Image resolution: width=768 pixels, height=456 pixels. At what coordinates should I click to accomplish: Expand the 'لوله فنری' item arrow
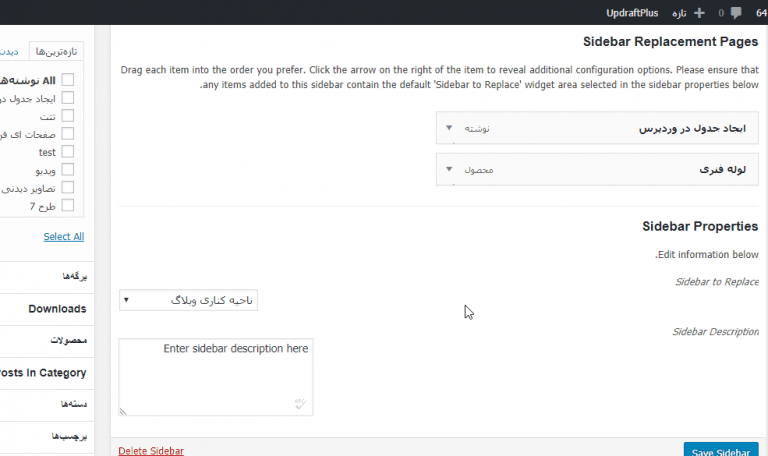(449, 169)
